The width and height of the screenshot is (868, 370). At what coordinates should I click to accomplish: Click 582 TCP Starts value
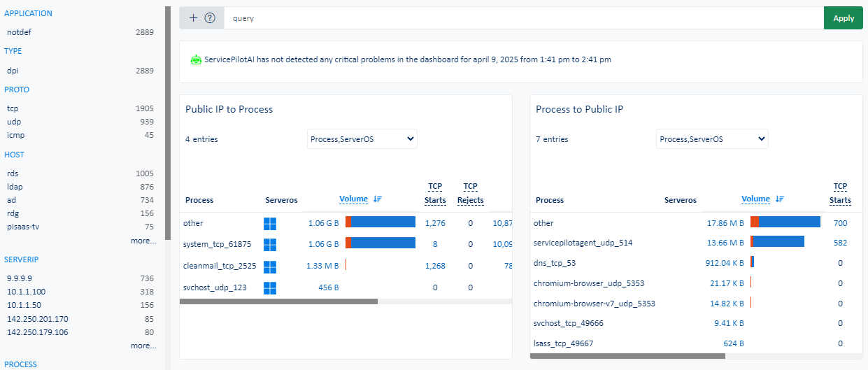point(840,243)
